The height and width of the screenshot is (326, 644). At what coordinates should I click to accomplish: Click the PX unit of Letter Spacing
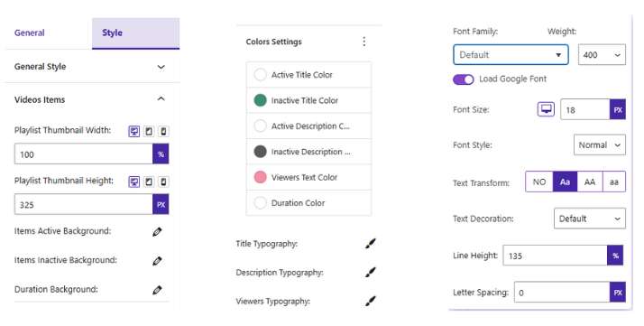[x=618, y=293]
